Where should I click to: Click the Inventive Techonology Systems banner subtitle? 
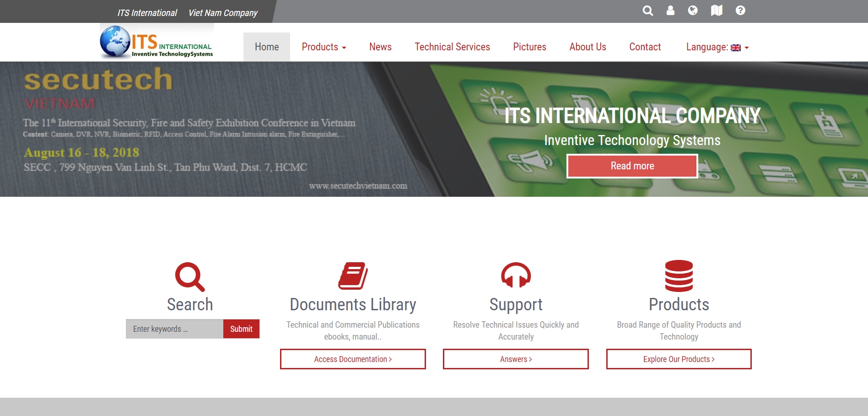632,140
